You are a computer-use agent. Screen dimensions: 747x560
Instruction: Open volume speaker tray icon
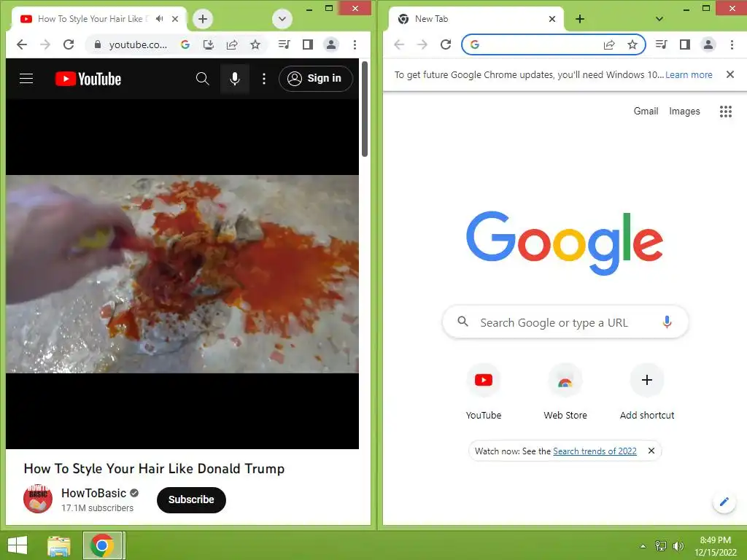pos(678,546)
